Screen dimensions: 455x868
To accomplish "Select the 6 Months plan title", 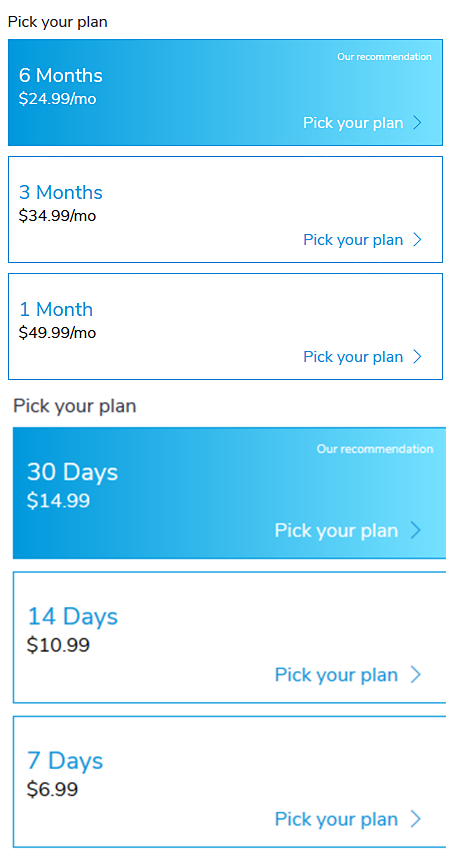I will click(61, 75).
